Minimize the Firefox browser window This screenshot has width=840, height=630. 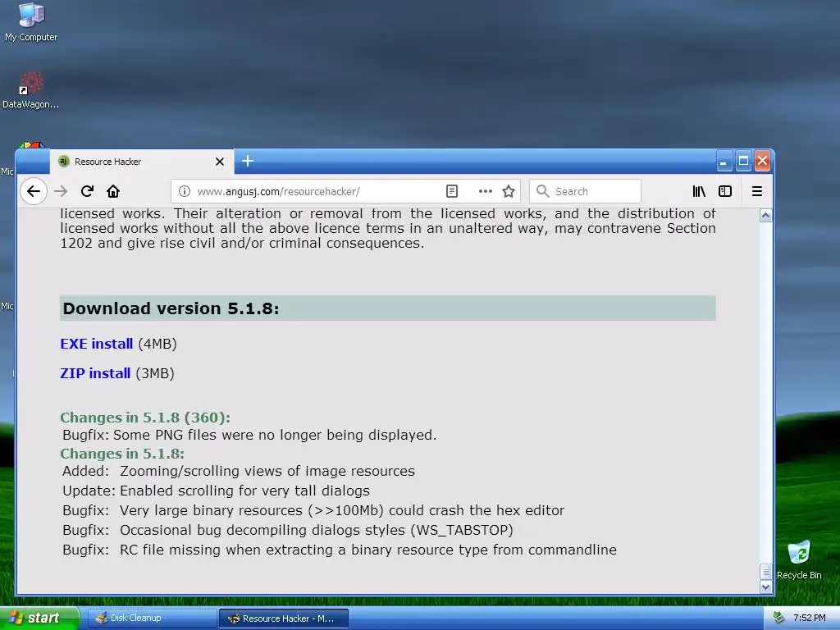tap(724, 161)
